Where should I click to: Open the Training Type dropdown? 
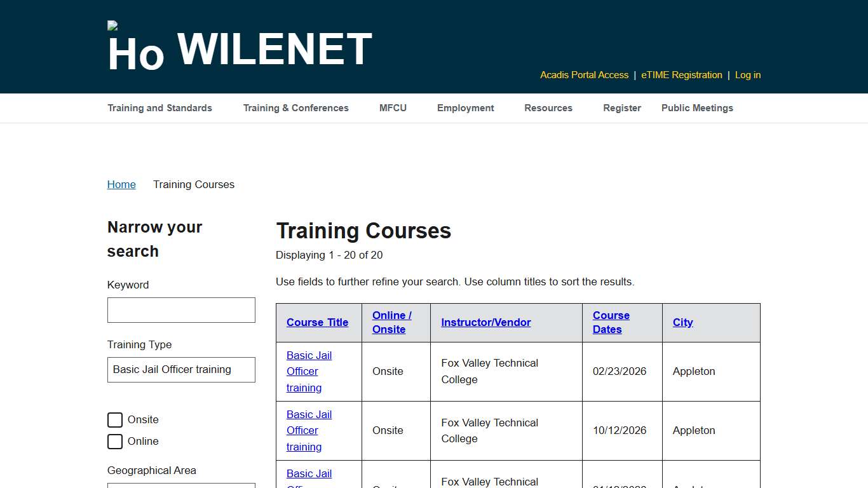click(181, 369)
